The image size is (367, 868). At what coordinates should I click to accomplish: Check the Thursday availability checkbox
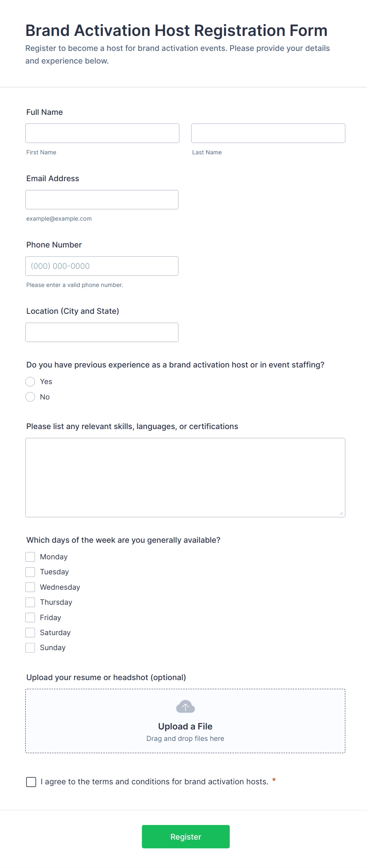click(x=30, y=602)
